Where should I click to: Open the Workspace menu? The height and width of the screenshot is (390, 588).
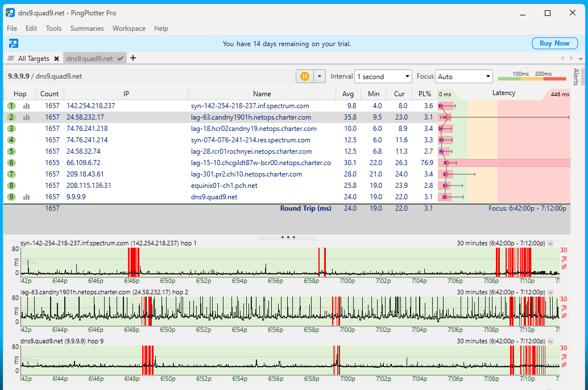129,28
